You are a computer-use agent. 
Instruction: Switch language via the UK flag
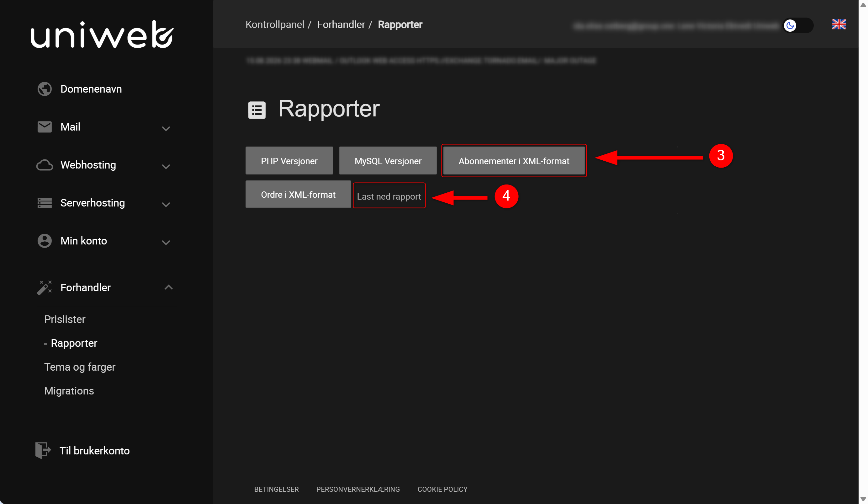(x=839, y=24)
